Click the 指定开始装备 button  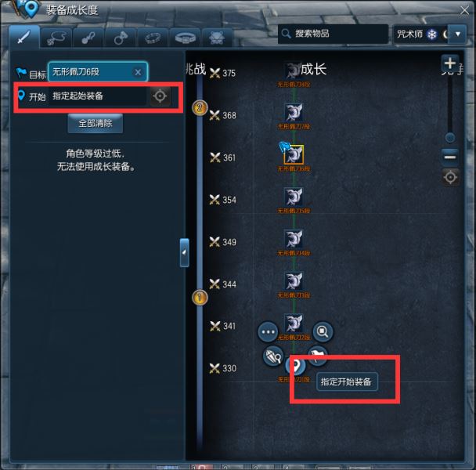click(x=347, y=381)
